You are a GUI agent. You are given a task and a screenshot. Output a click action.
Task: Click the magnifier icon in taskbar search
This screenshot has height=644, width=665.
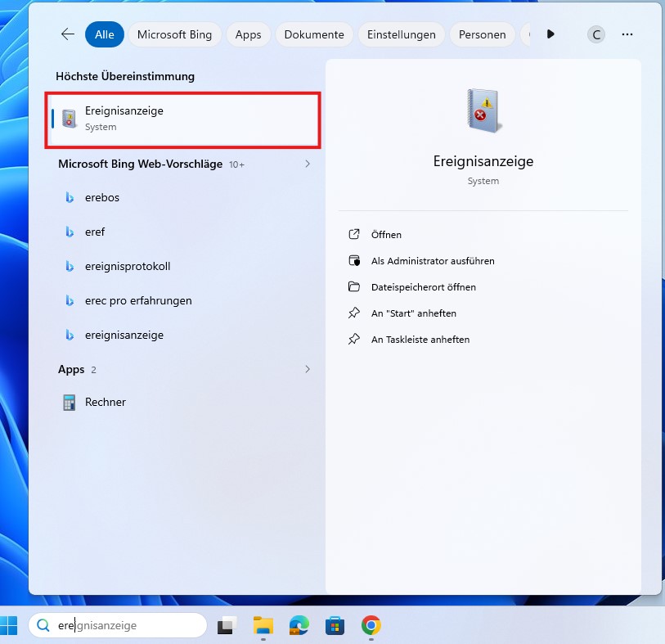[x=43, y=625]
